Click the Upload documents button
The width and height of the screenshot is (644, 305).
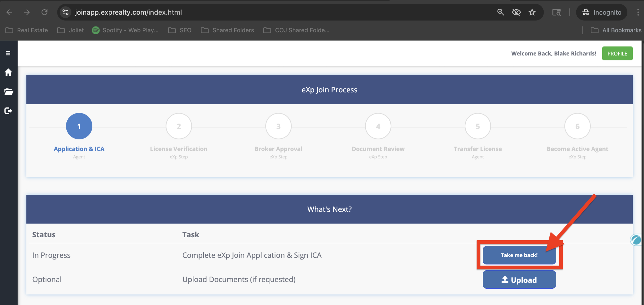coord(519,280)
